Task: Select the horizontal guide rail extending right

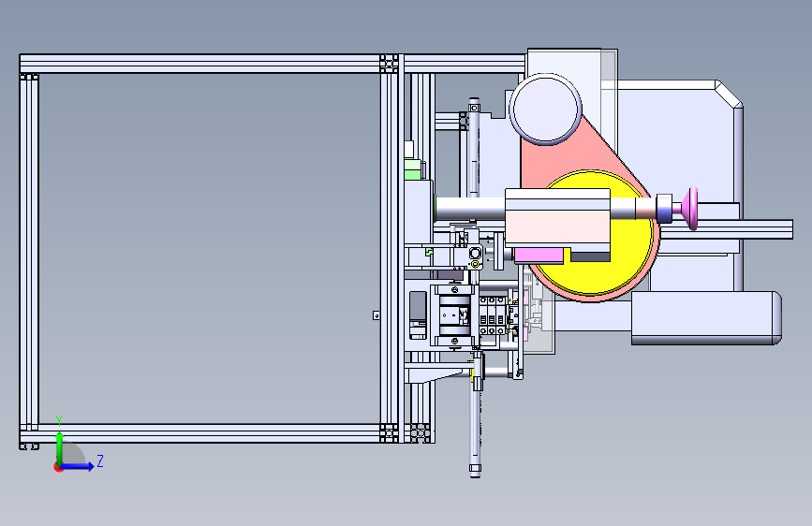Action: (727, 229)
